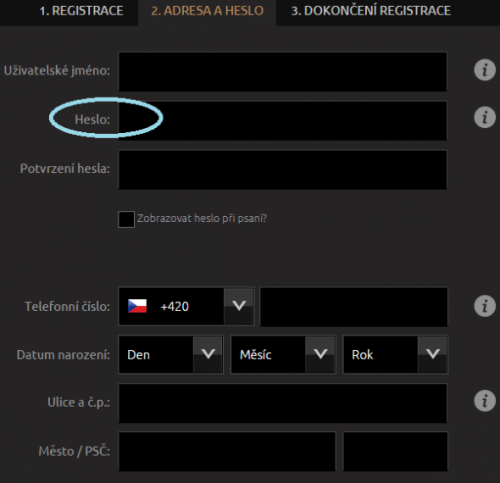The width and height of the screenshot is (500, 483).
Task: Click the Město input field
Action: [x=227, y=451]
